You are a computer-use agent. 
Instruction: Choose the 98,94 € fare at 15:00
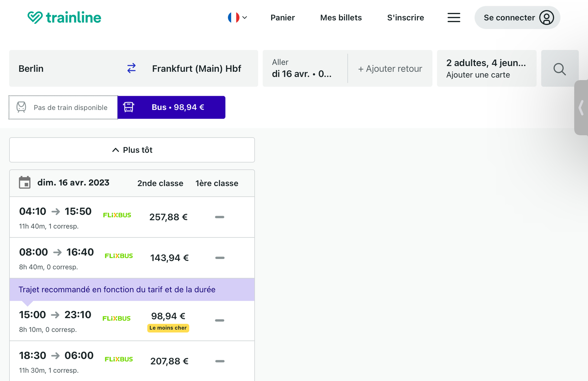168,316
